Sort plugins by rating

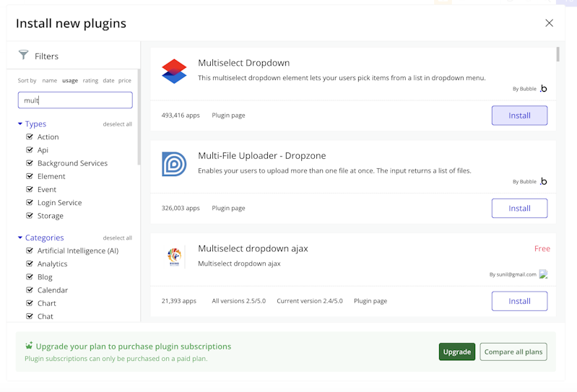(x=90, y=81)
